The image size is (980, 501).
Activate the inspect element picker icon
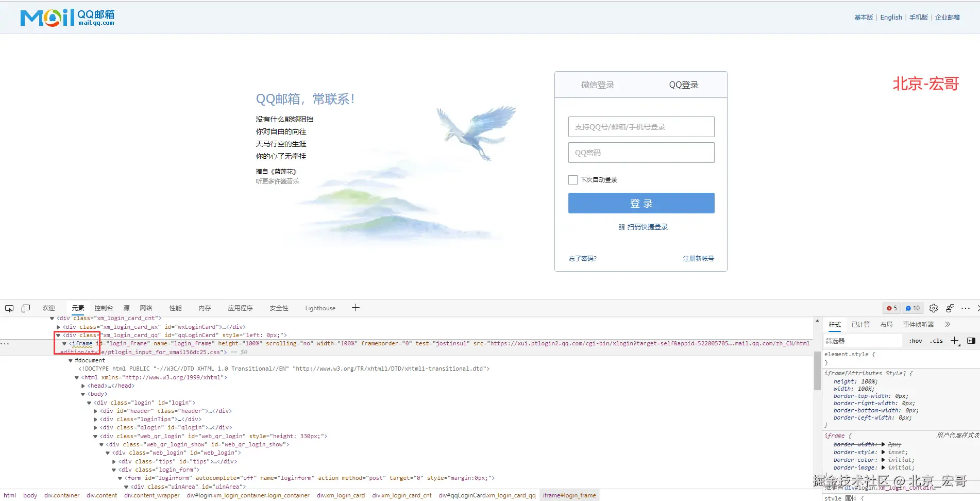tap(9, 308)
